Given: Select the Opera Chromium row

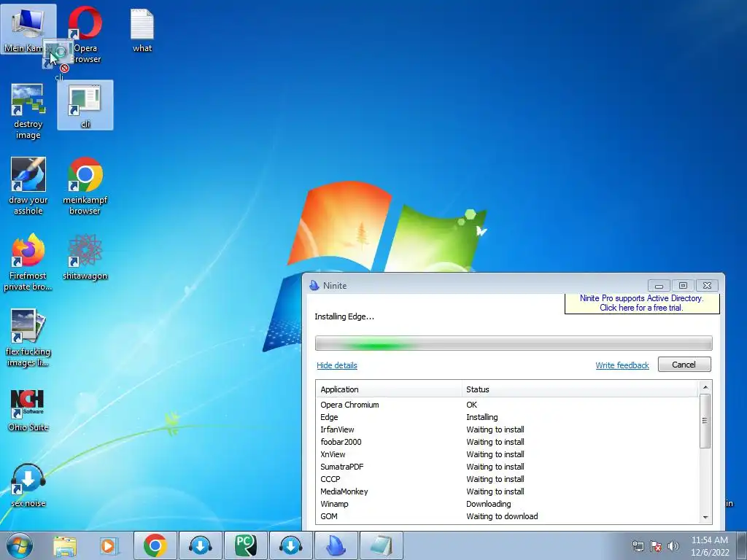Looking at the screenshot, I should coord(508,405).
